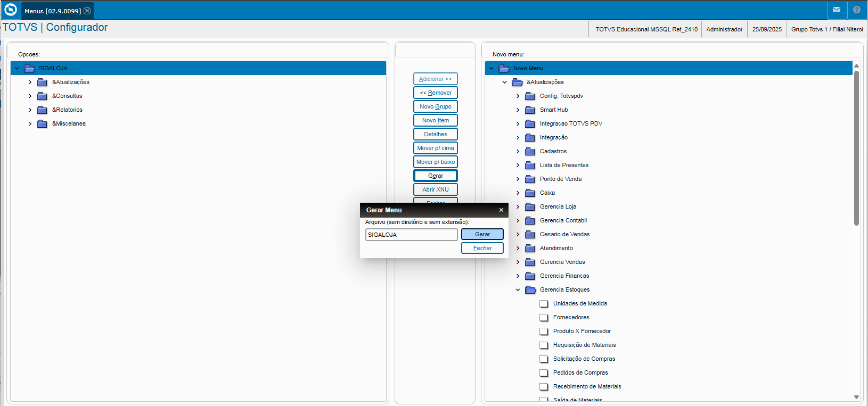Create a Novo Grupo

click(x=436, y=106)
